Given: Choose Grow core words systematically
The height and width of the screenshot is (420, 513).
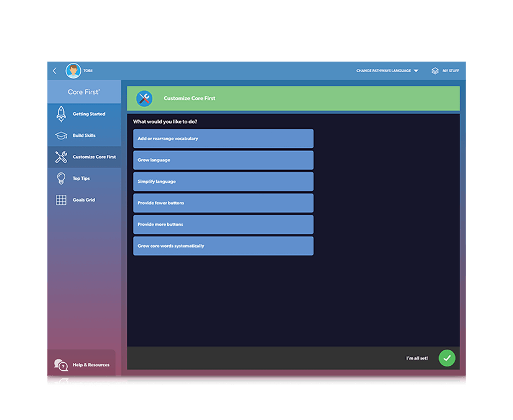Looking at the screenshot, I should point(223,246).
